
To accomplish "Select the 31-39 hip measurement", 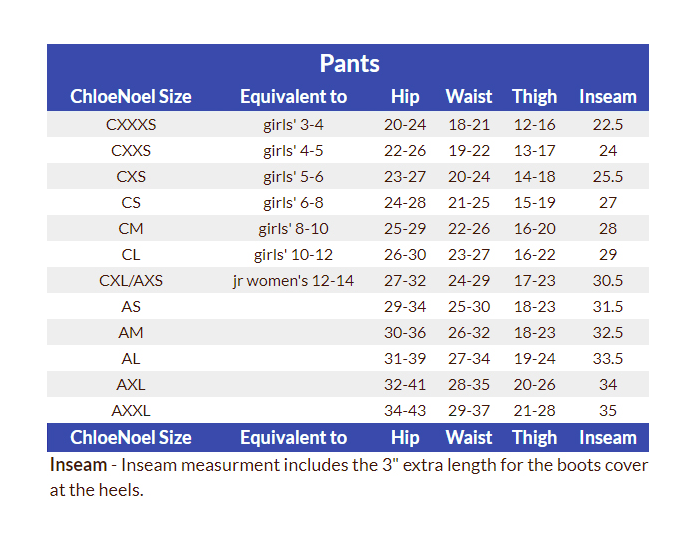I will pos(405,359).
